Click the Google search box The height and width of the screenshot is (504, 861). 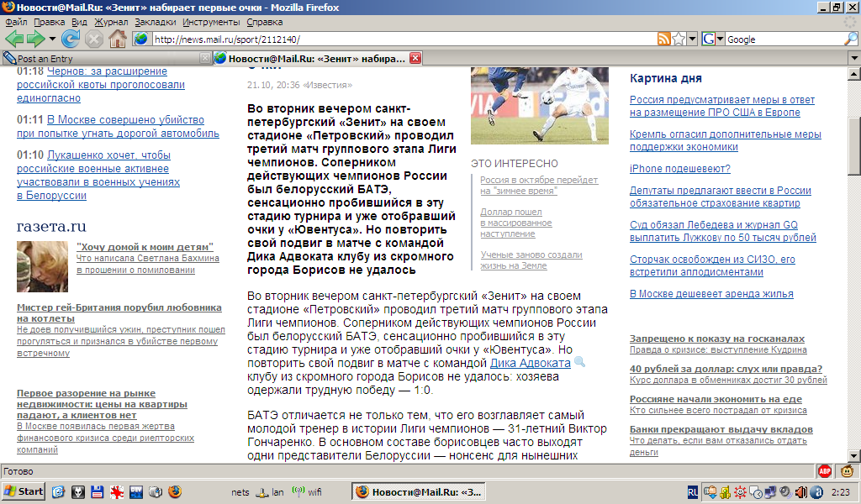click(784, 39)
